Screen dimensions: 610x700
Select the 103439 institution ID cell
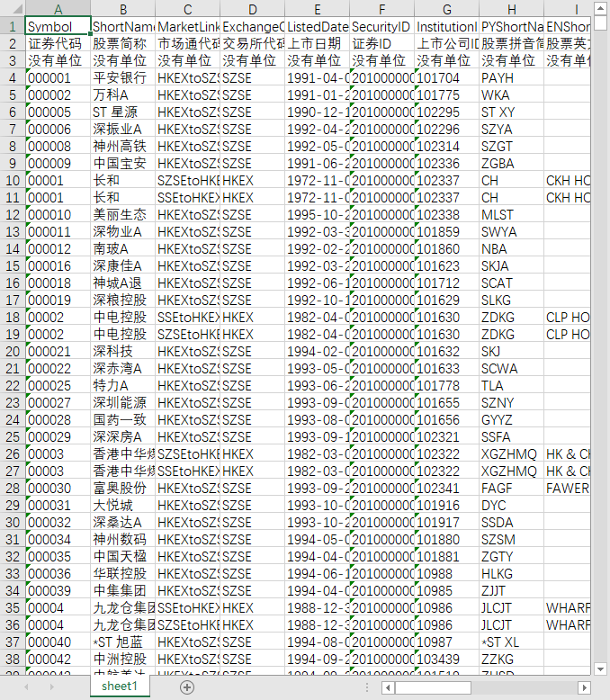click(446, 659)
